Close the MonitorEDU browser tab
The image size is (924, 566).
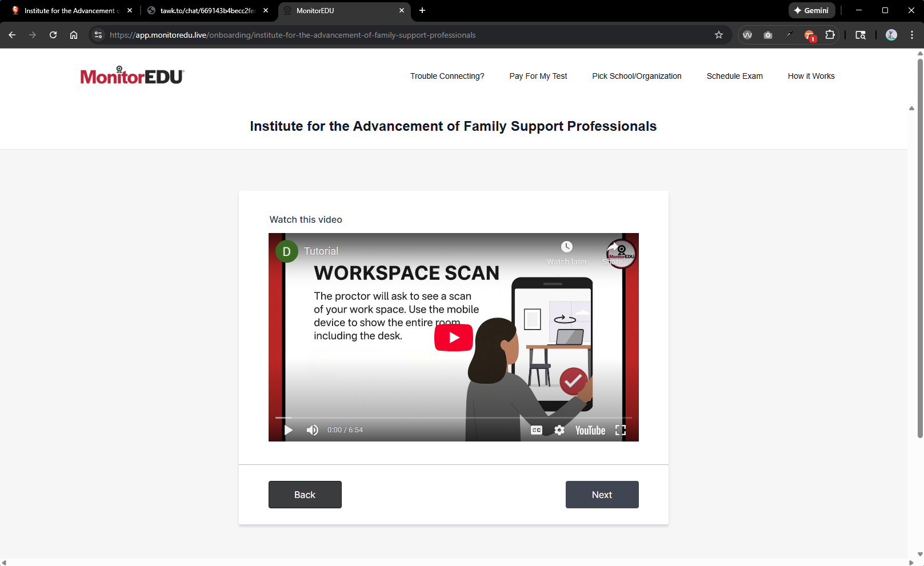pyautogui.click(x=402, y=10)
